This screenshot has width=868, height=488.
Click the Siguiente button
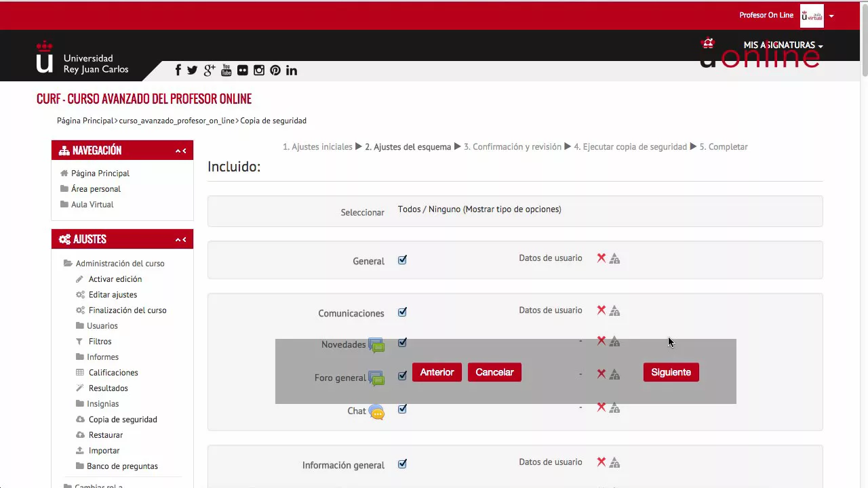click(671, 372)
